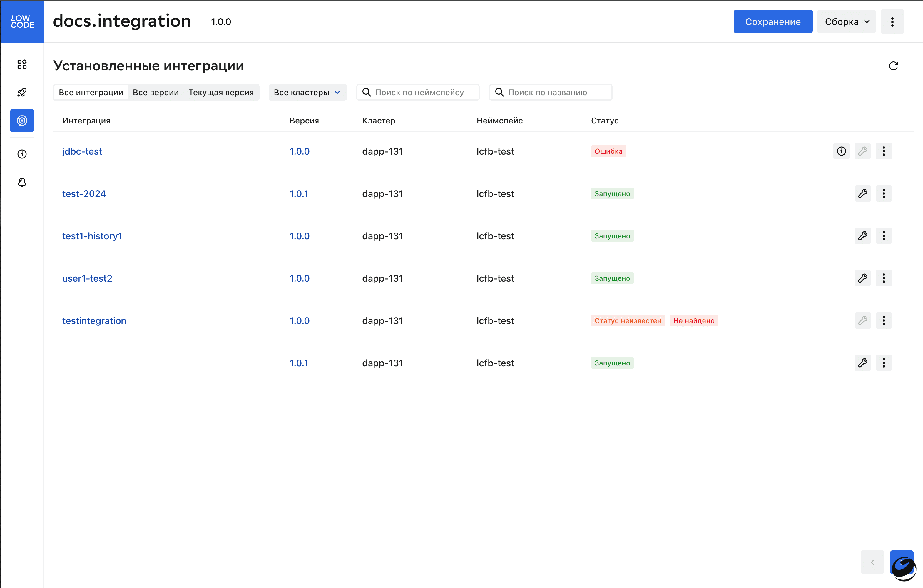The image size is (923, 588).
Task: Click the info circle icon in sidebar
Action: click(22, 154)
